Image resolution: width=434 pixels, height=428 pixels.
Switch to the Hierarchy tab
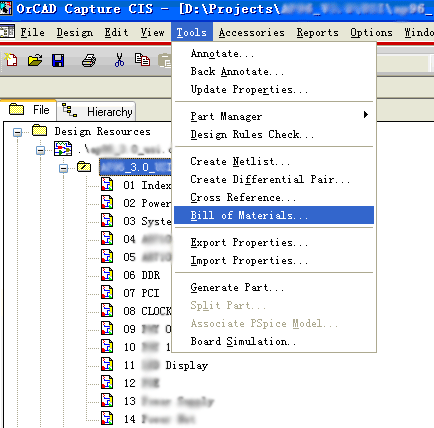(x=97, y=111)
